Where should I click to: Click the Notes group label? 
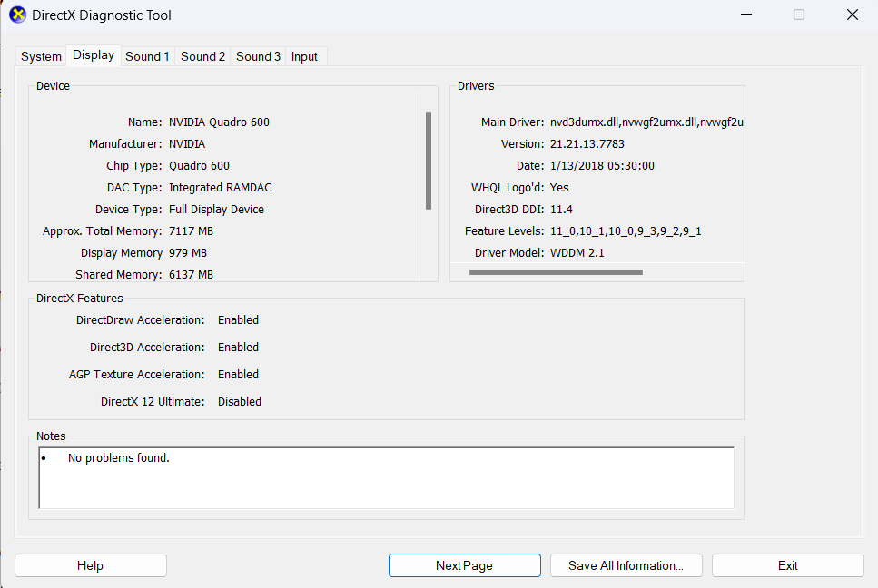(51, 436)
